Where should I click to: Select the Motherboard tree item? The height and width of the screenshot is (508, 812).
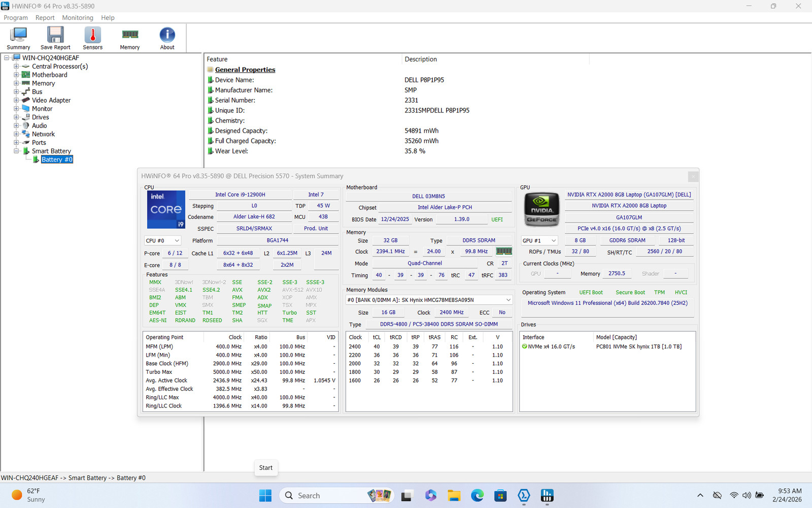coord(49,75)
